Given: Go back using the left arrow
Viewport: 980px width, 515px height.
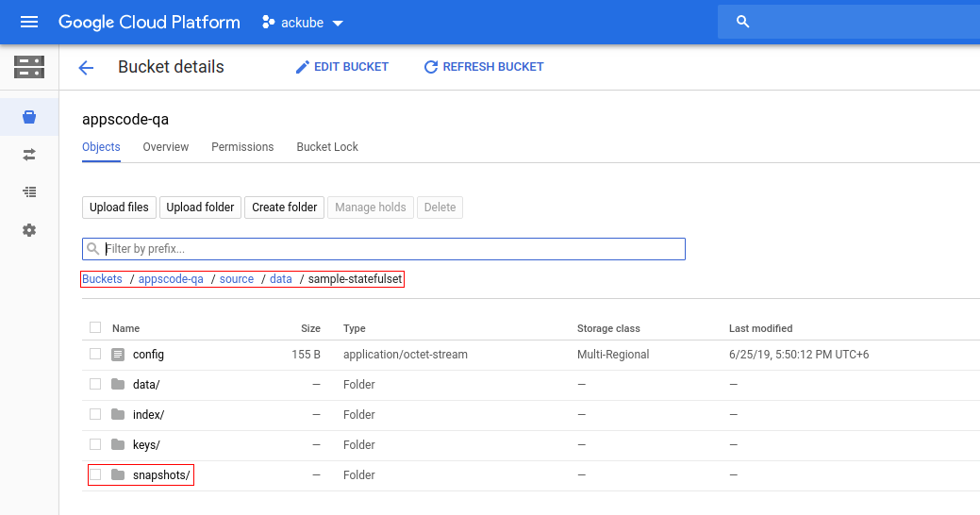Looking at the screenshot, I should click(86, 67).
